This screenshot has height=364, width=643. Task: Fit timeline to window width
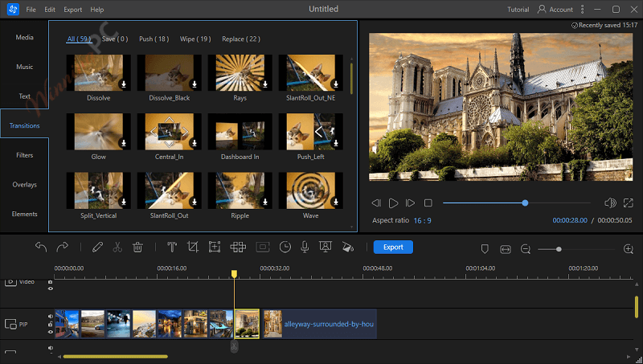pos(506,249)
